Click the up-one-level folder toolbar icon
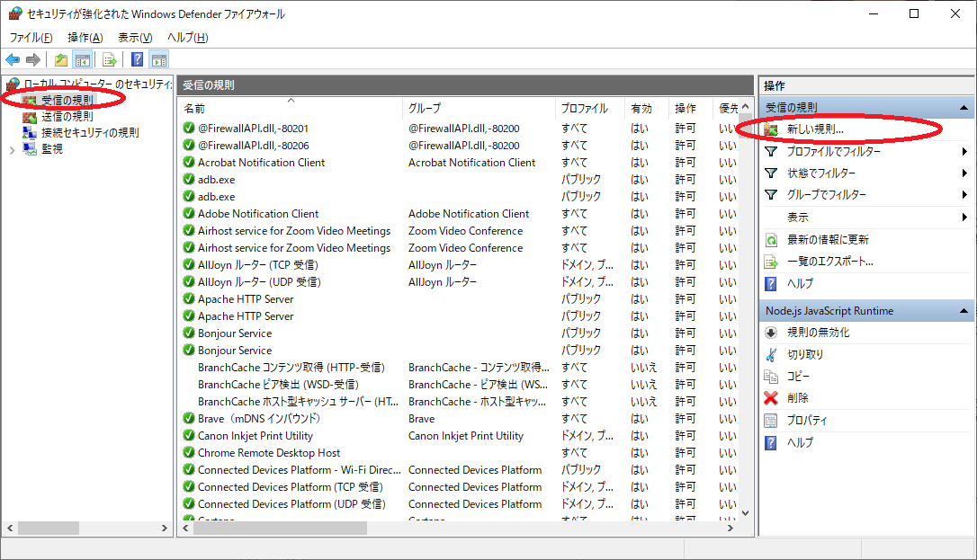The width and height of the screenshot is (977, 560). point(60,60)
